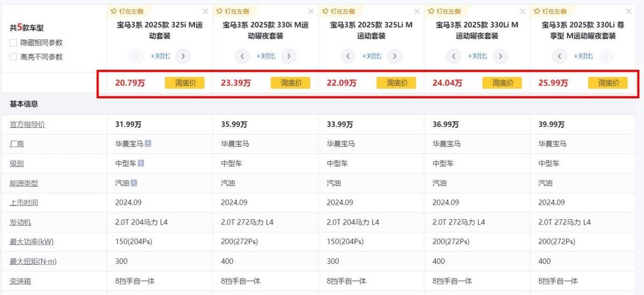Move the 330Li 尊享型 column left
Viewport: 644px width, 295px height.
click(x=560, y=56)
